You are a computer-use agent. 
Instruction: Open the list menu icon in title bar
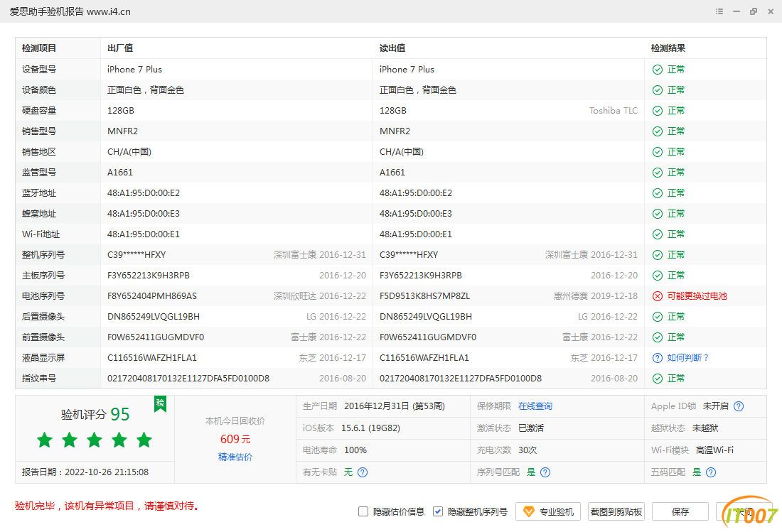click(x=719, y=11)
